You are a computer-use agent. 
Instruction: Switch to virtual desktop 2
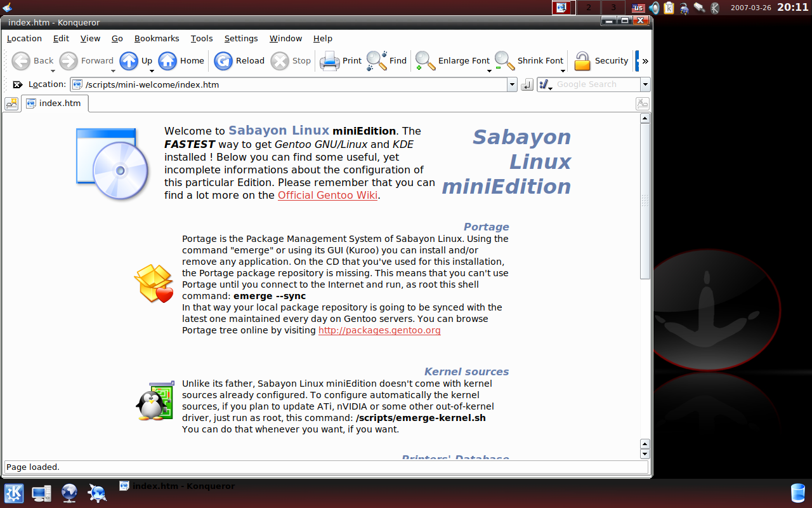589,8
